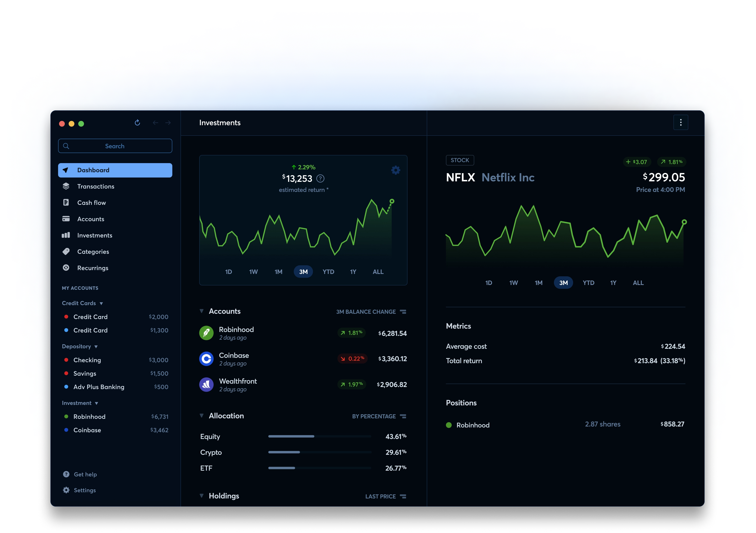Viewport: 756px width, 533px height.
Task: Click the Settings gear icon in sidebar
Action: point(66,490)
